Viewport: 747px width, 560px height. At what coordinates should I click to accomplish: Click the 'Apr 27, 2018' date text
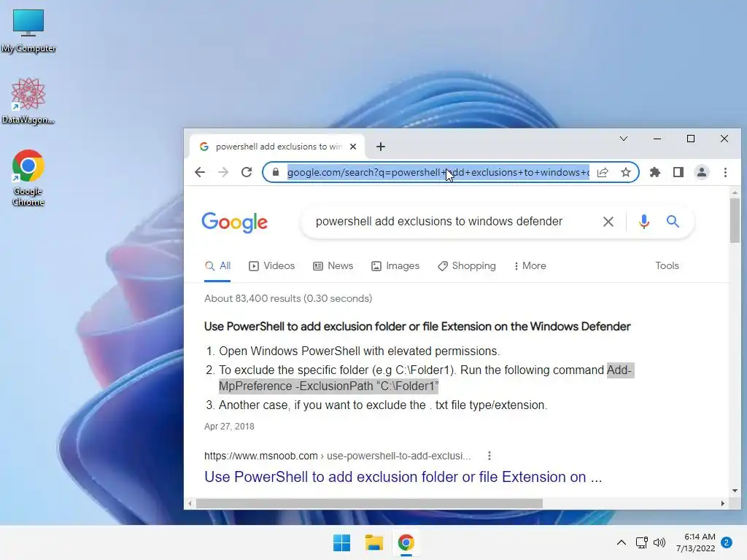(229, 426)
